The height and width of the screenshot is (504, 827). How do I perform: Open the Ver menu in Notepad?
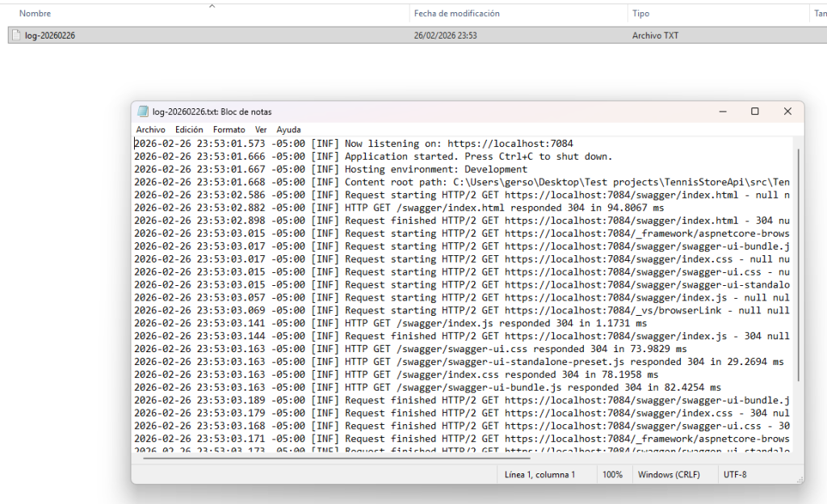tap(261, 130)
